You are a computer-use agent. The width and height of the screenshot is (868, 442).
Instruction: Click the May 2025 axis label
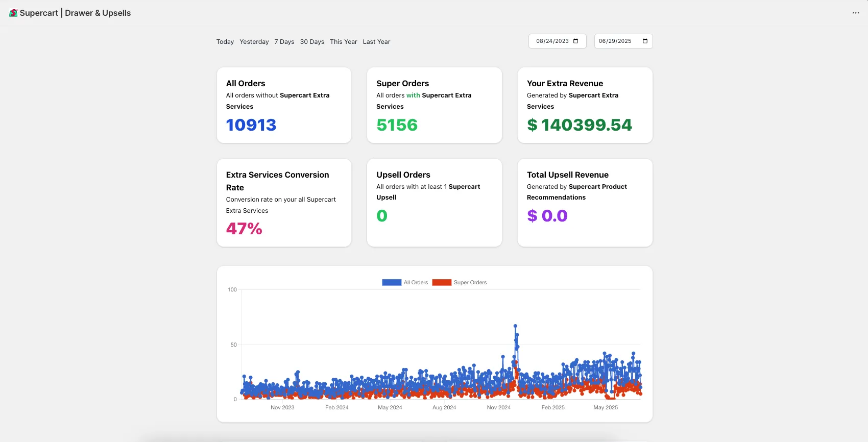[606, 407]
